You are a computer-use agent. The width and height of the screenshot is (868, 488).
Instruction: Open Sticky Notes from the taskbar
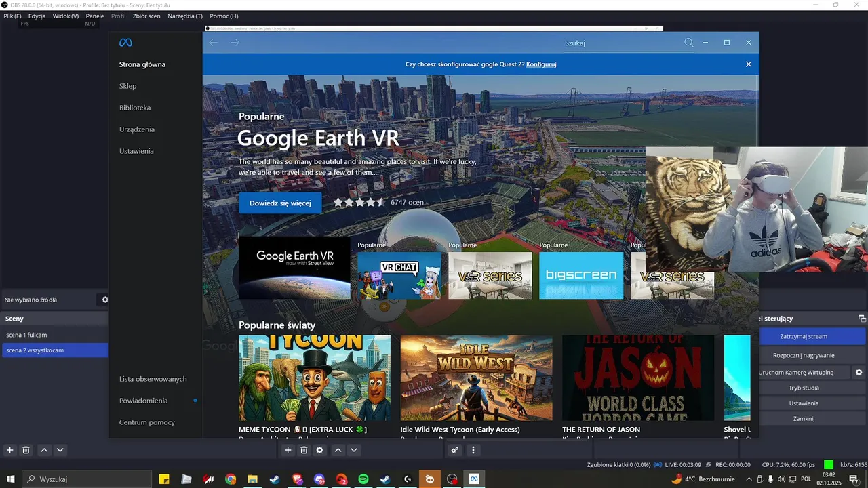point(164,479)
